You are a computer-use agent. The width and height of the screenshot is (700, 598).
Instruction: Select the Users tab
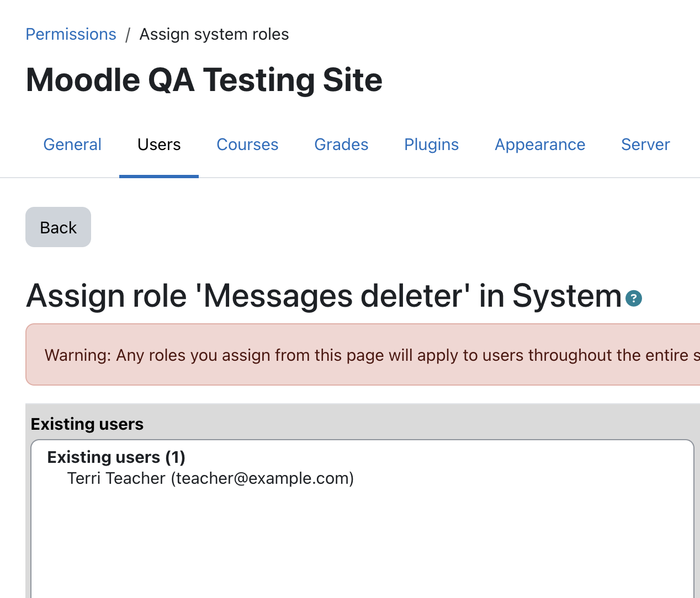[159, 145]
